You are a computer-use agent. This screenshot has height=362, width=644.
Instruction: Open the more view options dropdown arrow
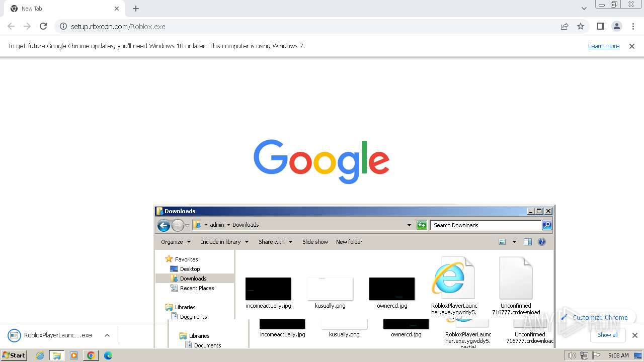(x=514, y=242)
